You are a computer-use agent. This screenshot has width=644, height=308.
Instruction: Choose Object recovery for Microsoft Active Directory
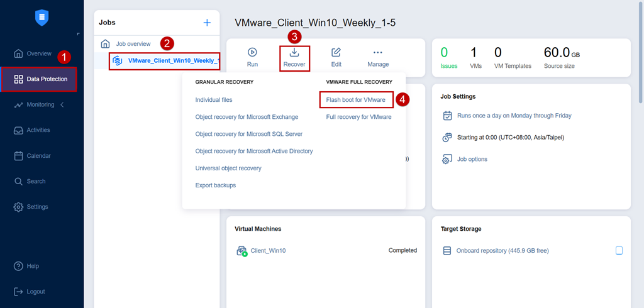point(254,151)
